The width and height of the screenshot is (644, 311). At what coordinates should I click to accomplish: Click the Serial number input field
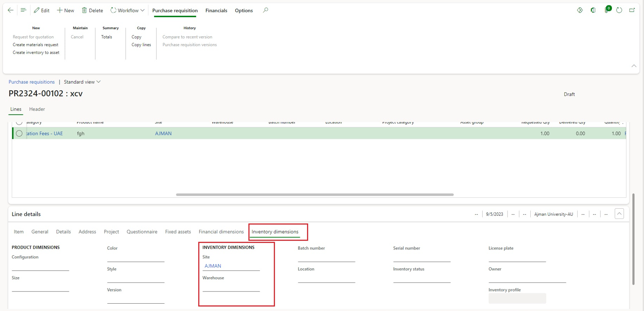[422, 257]
